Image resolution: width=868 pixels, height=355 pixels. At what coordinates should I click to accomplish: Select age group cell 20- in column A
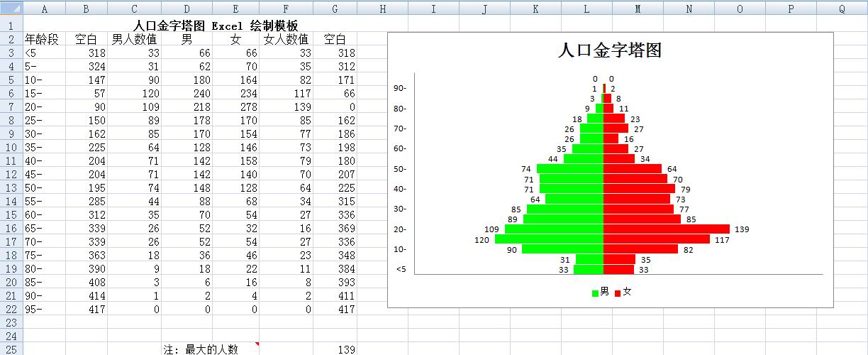click(x=45, y=106)
